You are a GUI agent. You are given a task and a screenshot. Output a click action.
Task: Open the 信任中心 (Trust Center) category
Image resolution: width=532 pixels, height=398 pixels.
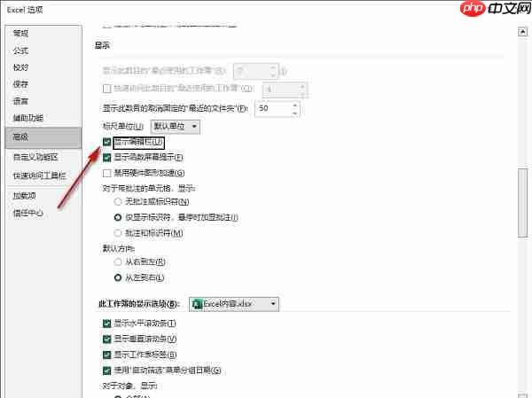pyautogui.click(x=28, y=213)
